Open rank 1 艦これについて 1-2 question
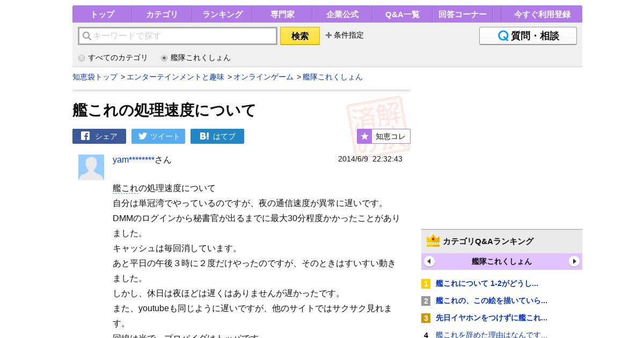 tap(487, 283)
